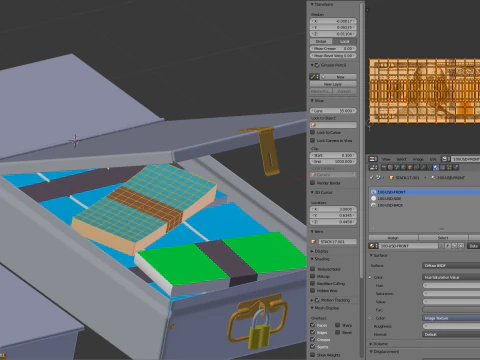
Task: Switch the transform orientation to Global
Action: [321, 41]
